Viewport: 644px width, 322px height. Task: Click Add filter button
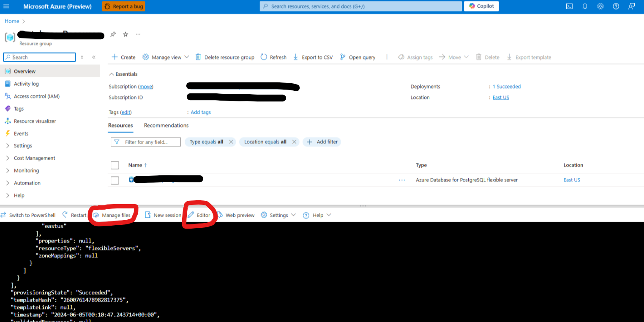(322, 142)
